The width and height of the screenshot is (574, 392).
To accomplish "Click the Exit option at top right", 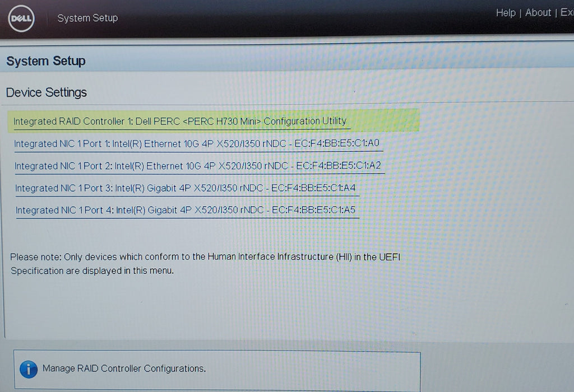I will coord(567,12).
